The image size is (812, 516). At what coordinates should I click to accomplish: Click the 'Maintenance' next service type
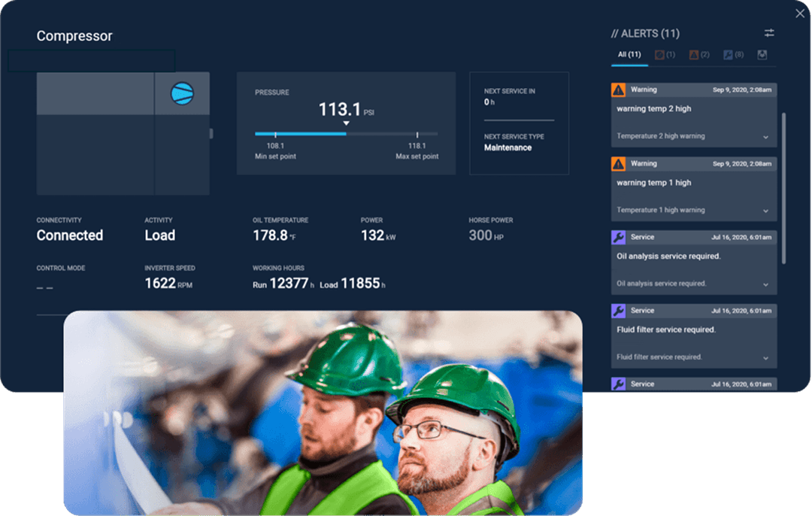[508, 147]
